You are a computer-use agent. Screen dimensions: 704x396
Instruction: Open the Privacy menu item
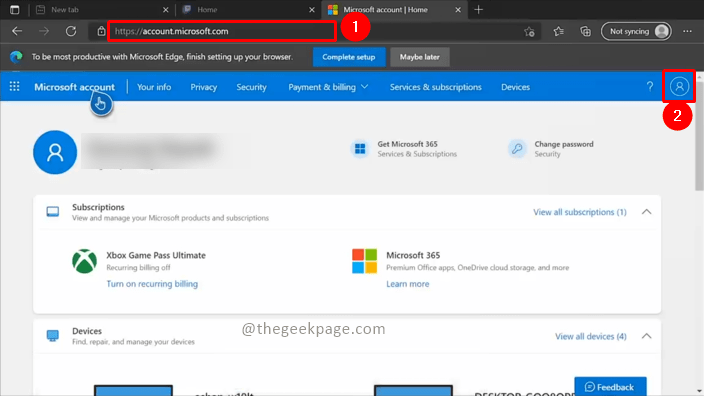pyautogui.click(x=203, y=87)
